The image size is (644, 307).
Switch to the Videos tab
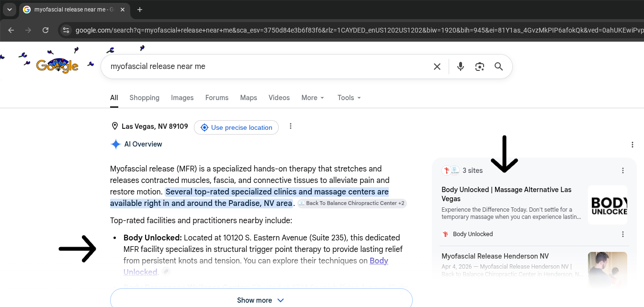tap(279, 98)
